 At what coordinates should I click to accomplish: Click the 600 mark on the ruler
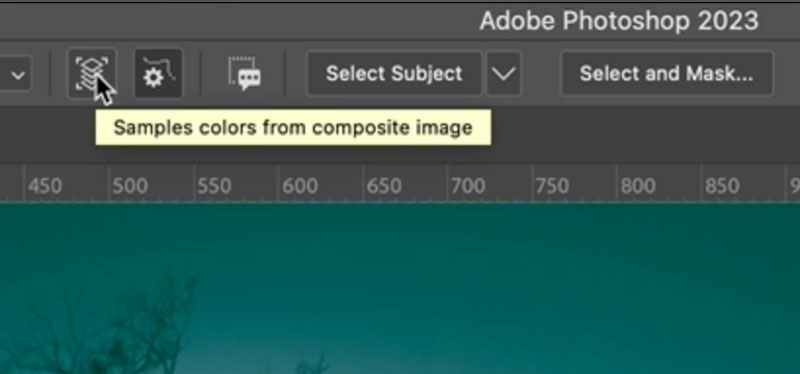(299, 186)
